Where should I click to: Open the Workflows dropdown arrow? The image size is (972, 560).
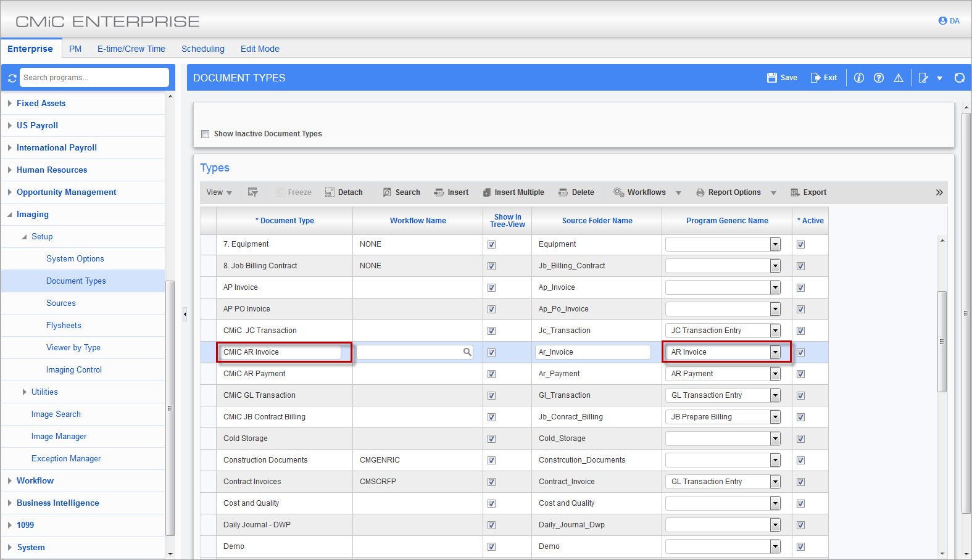pyautogui.click(x=678, y=193)
